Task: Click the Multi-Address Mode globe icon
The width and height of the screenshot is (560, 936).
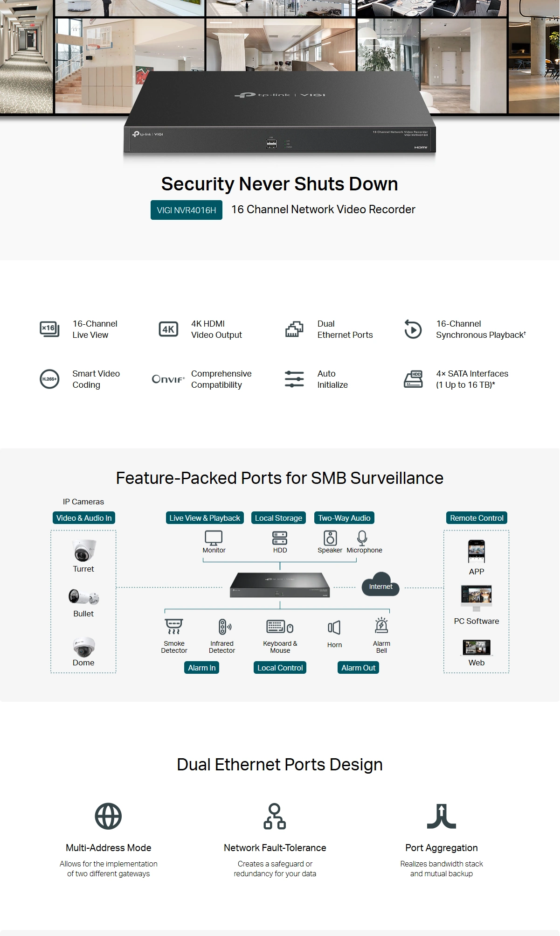Action: [108, 816]
